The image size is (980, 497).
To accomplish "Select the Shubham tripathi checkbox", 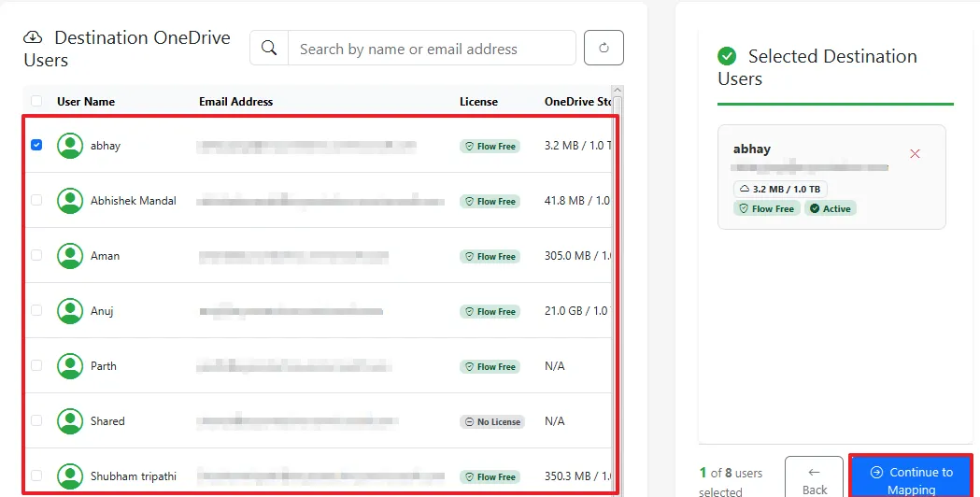I will tap(36, 476).
